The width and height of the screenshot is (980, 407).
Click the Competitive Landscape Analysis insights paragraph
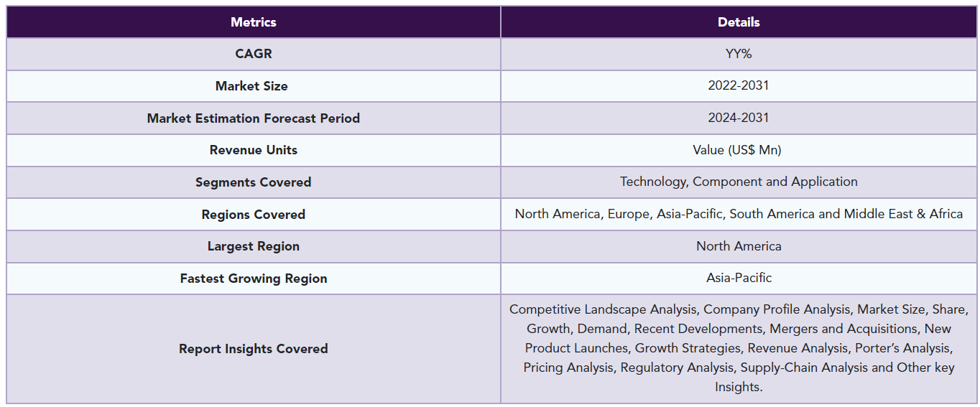(739, 349)
